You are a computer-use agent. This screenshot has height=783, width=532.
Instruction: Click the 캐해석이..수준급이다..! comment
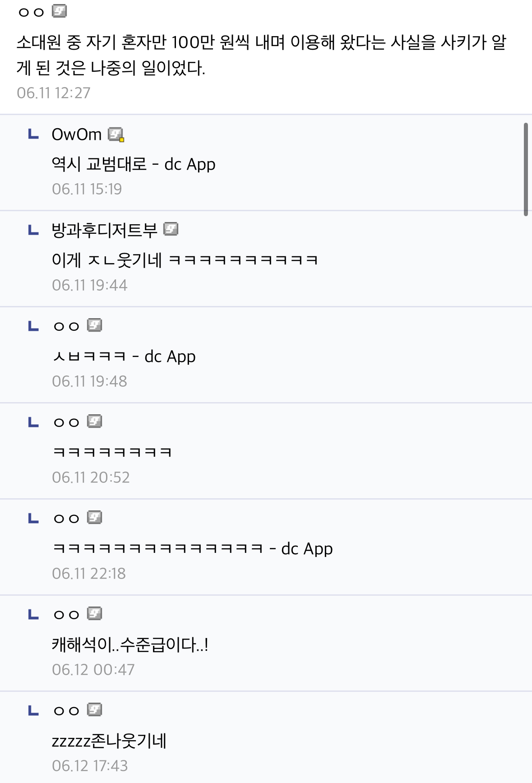(130, 645)
